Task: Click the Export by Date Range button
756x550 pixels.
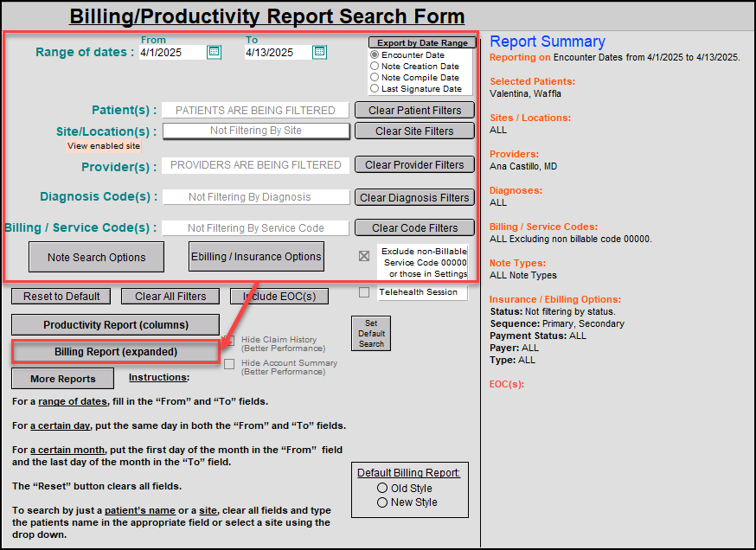Action: [x=421, y=42]
